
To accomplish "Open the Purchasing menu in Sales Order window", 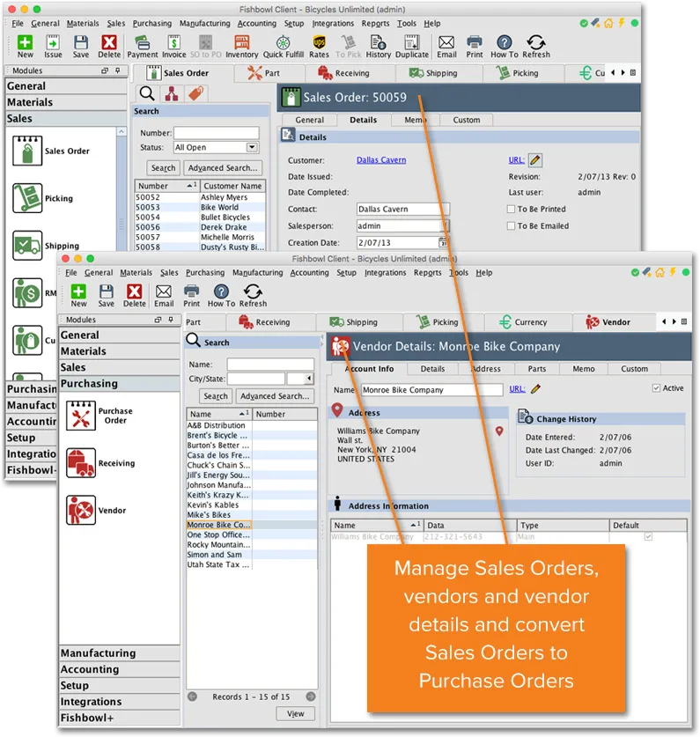I will [x=151, y=24].
